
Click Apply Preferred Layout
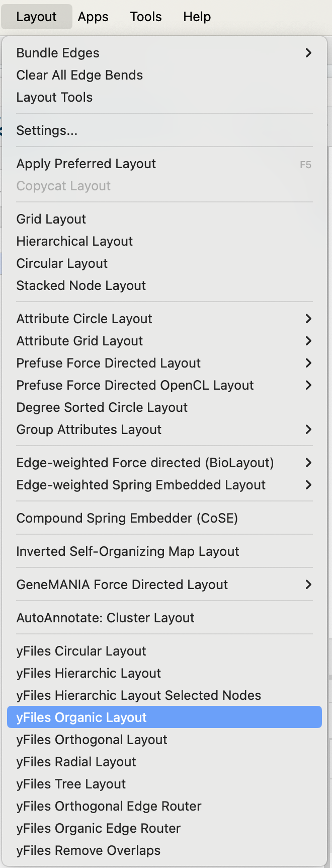click(x=86, y=164)
